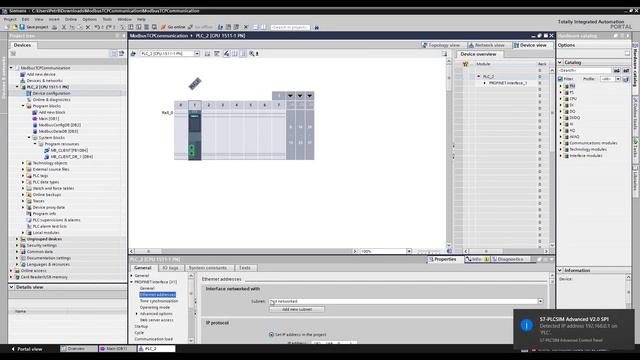Click the Print icon in the main toolbar
This screenshot has width=640, height=360.
point(54,27)
